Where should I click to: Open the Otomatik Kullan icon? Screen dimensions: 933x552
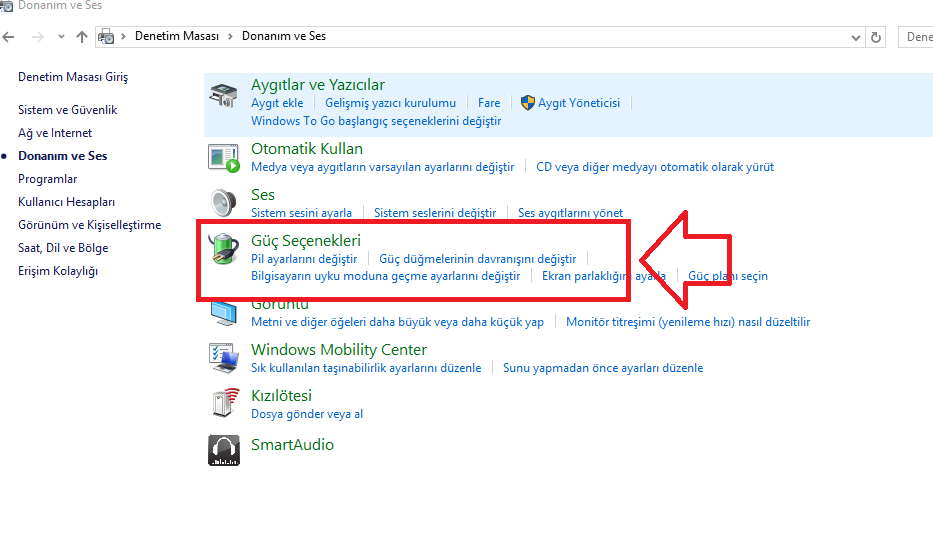[224, 158]
